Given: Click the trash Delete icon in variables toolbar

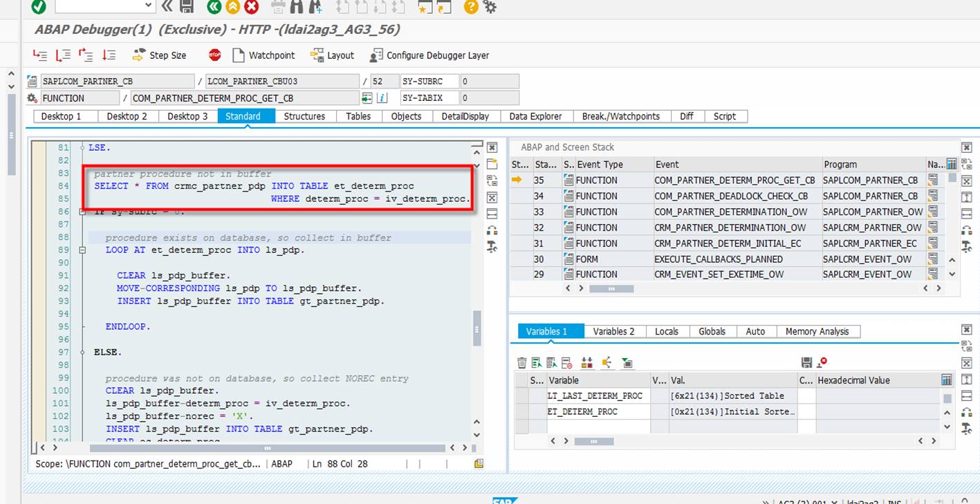Looking at the screenshot, I should tap(522, 363).
